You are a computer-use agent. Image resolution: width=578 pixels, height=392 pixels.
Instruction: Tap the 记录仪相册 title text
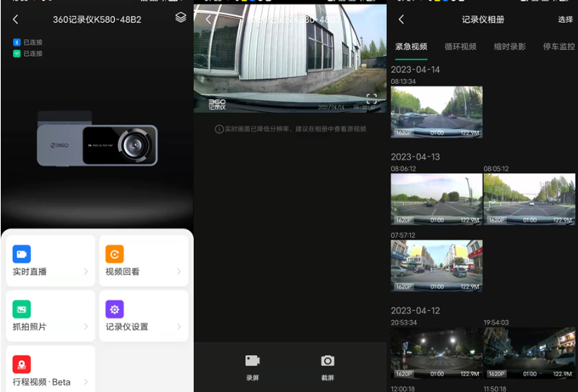click(483, 20)
